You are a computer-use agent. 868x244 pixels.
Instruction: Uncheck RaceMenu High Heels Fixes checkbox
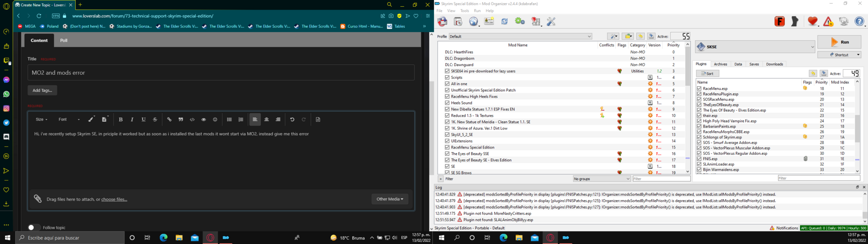(447, 96)
